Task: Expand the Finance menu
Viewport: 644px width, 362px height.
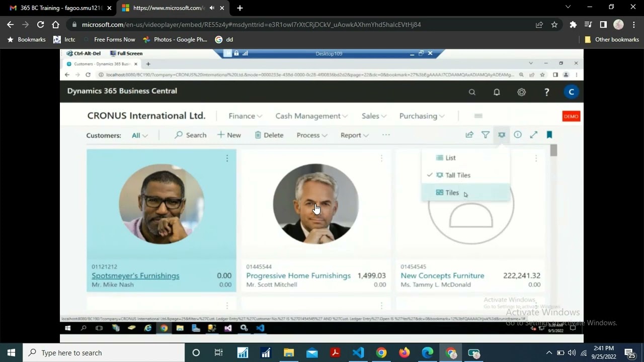Action: coord(245,116)
